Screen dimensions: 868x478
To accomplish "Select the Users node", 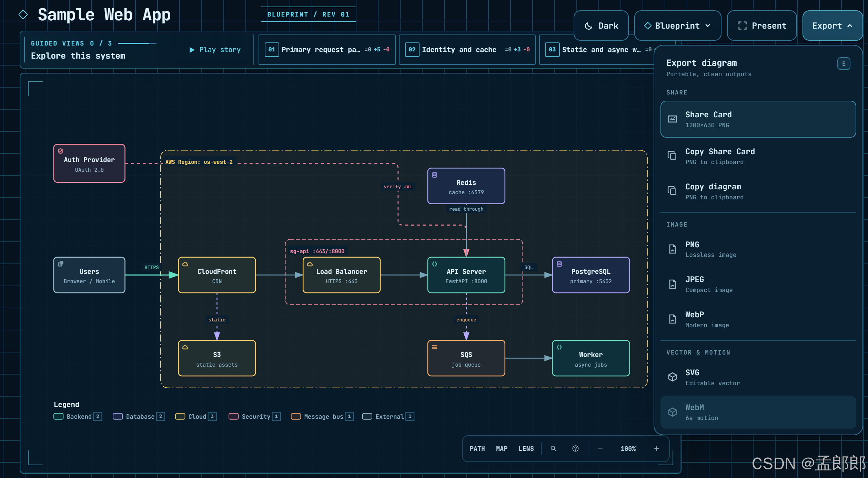I will [x=89, y=275].
